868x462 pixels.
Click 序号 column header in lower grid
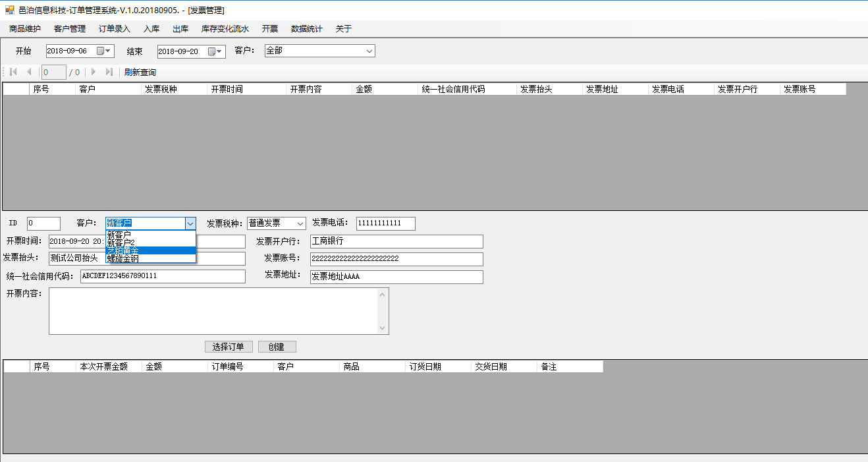(x=53, y=366)
